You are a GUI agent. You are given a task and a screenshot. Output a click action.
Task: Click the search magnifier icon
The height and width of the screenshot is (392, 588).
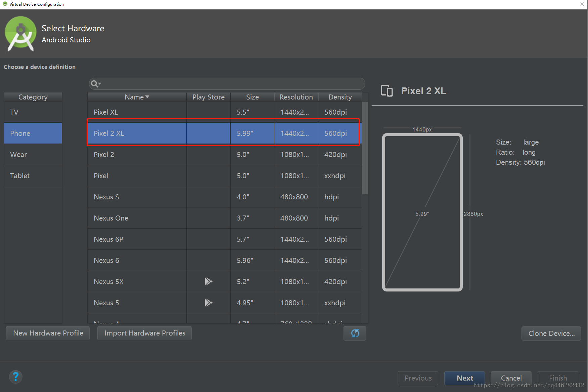coord(96,84)
